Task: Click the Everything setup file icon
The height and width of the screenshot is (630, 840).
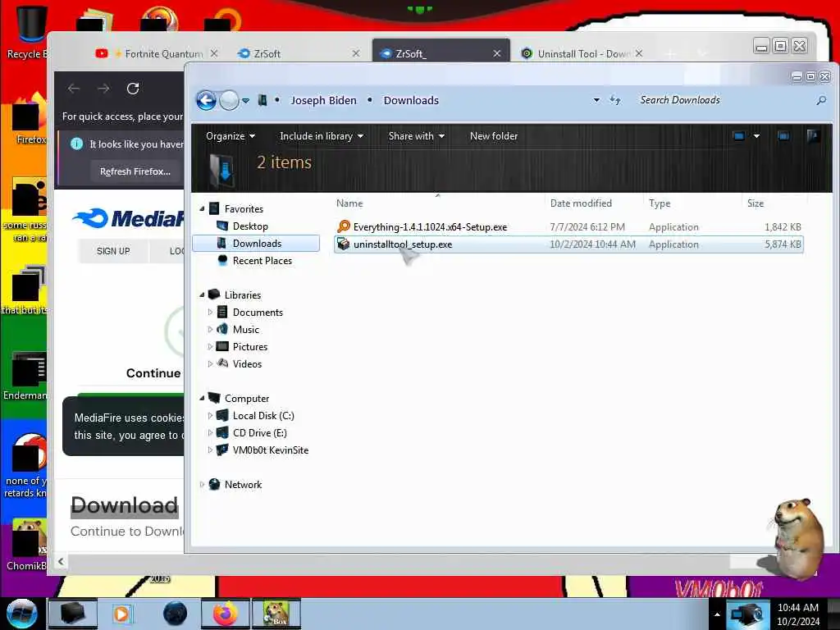Action: coord(344,226)
